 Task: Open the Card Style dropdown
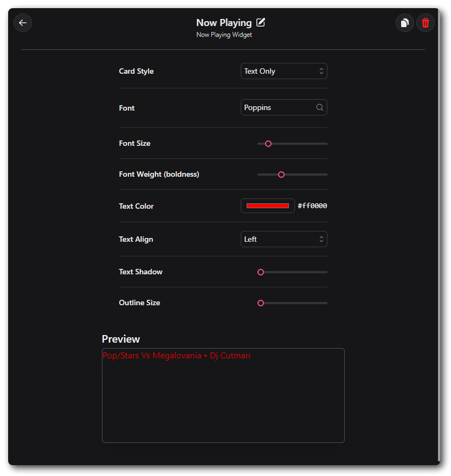[284, 71]
